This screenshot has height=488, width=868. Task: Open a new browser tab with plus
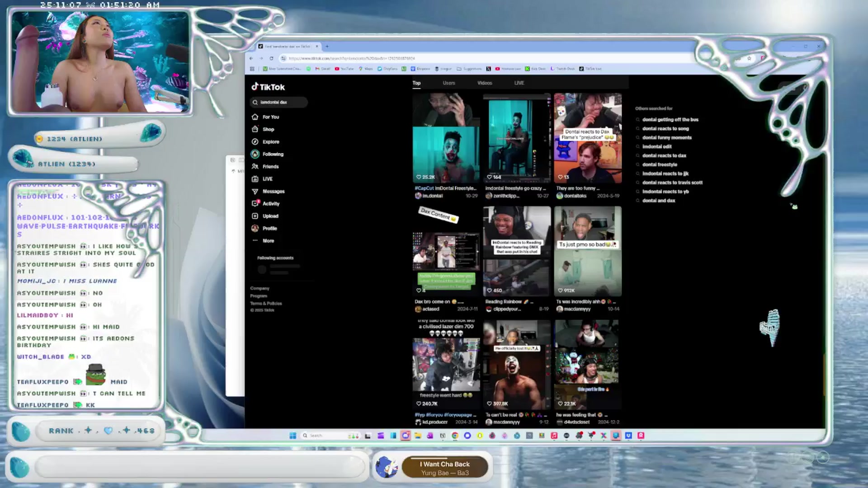[327, 46]
